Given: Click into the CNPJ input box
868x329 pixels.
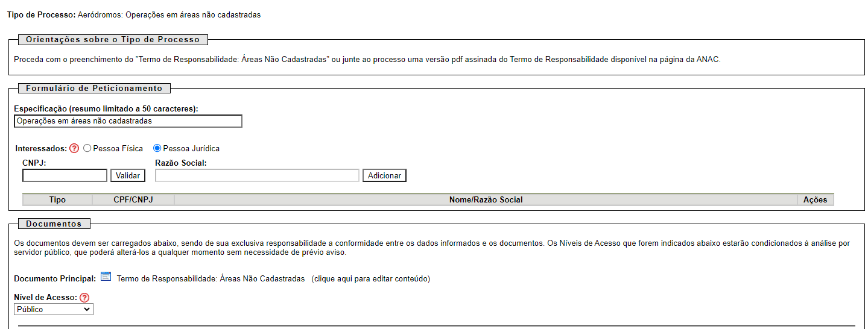Looking at the screenshot, I should point(65,175).
